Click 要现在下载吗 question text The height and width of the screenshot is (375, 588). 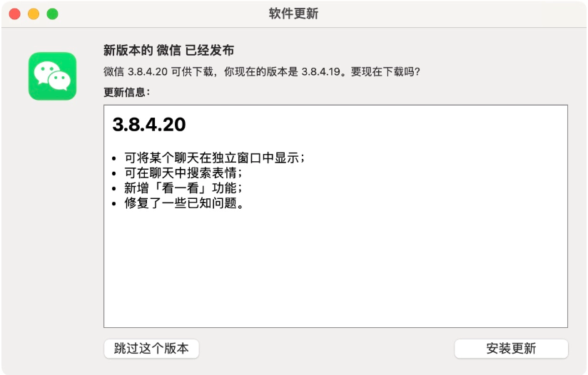385,71
